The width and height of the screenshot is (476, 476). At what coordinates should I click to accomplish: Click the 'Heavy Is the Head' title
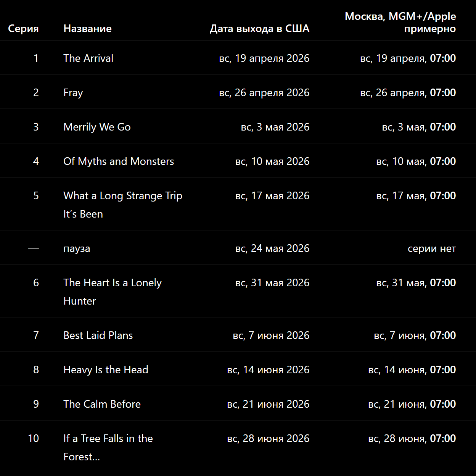[x=106, y=370]
